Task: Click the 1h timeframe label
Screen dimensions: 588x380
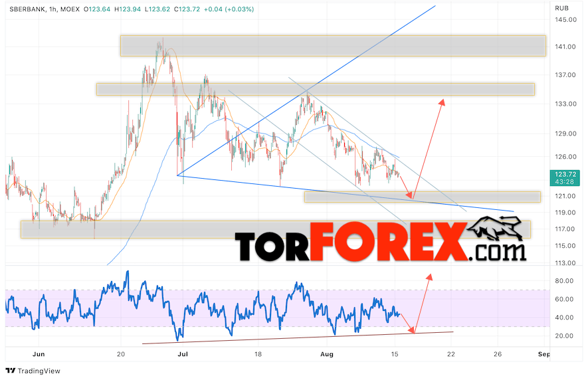Action: pos(52,9)
